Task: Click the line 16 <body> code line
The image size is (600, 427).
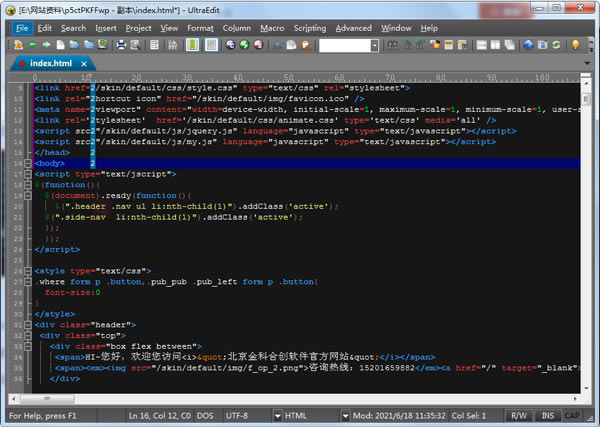Action: (x=307, y=163)
